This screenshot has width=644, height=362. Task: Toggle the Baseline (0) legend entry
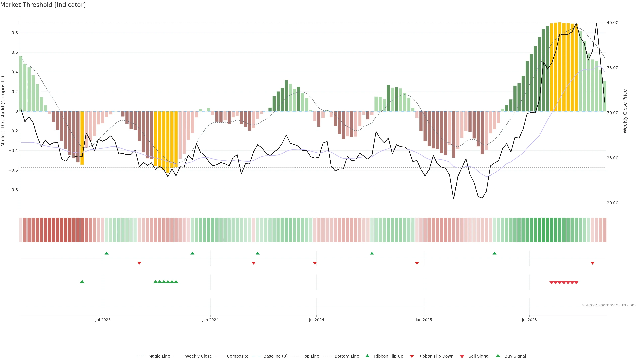pyautogui.click(x=276, y=356)
